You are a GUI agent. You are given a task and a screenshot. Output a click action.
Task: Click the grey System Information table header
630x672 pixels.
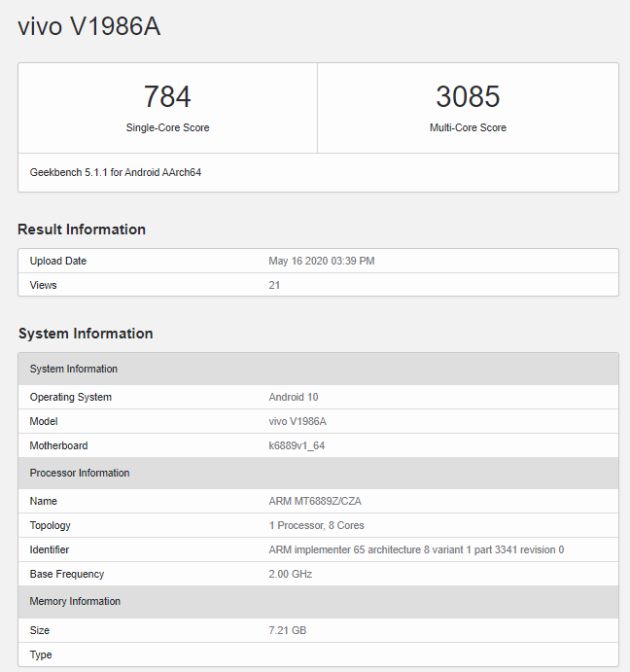[74, 369]
